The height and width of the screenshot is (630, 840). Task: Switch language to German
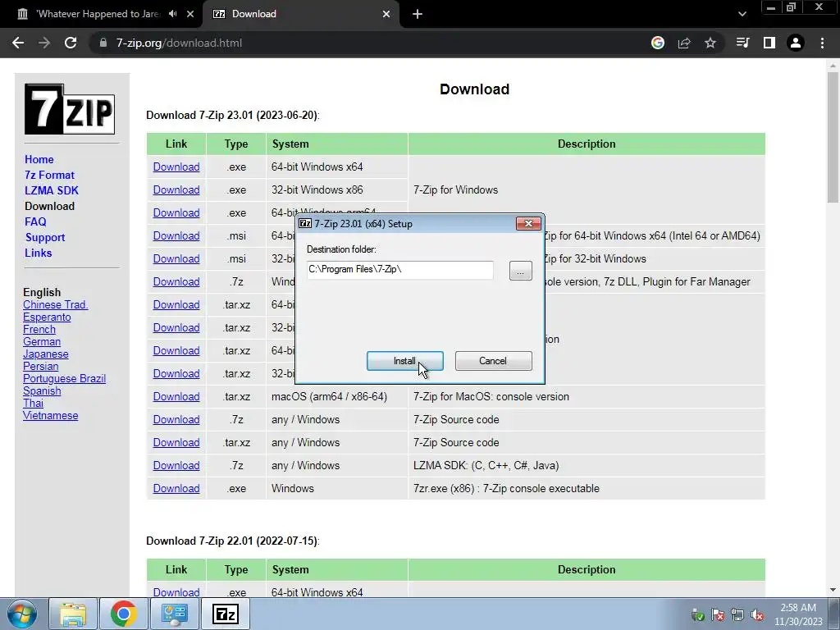point(42,342)
